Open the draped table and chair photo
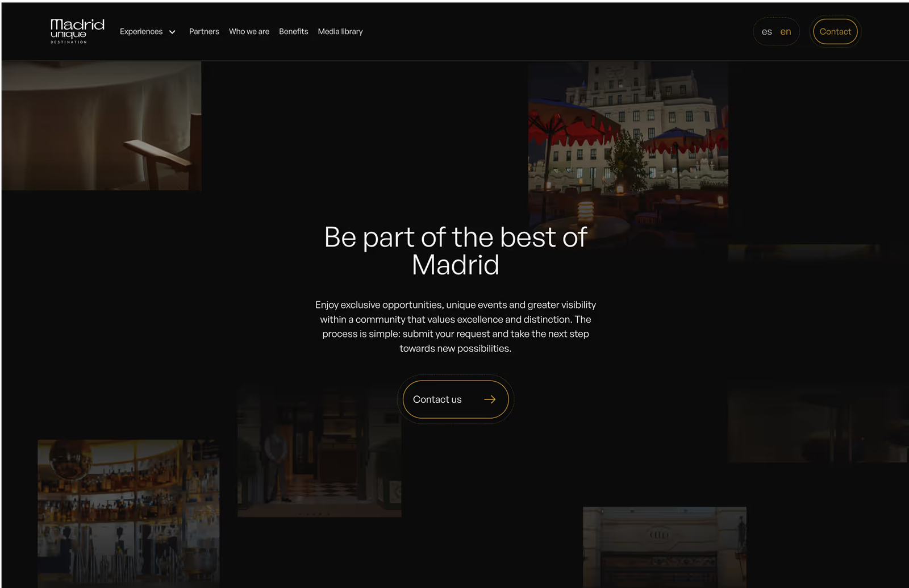The height and width of the screenshot is (588, 909). 102,126
